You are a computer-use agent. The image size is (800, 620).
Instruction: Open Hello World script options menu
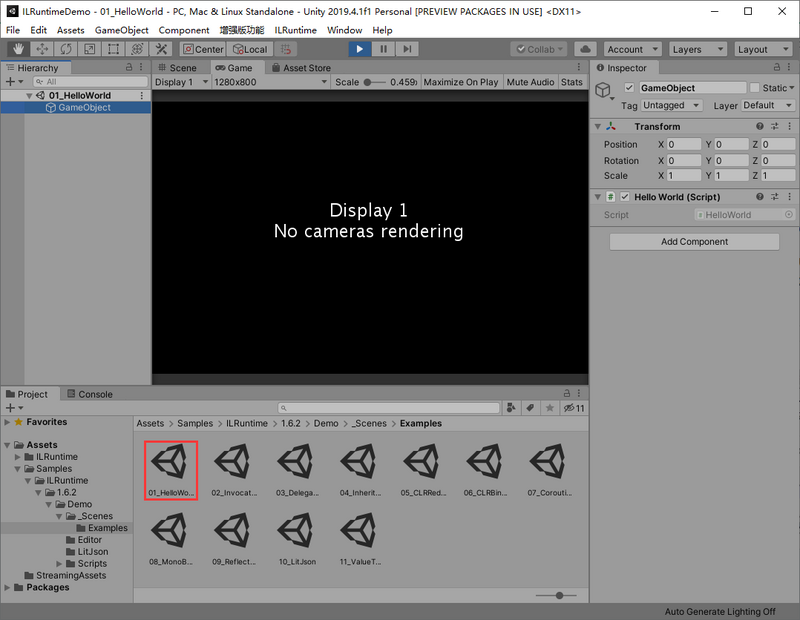789,196
